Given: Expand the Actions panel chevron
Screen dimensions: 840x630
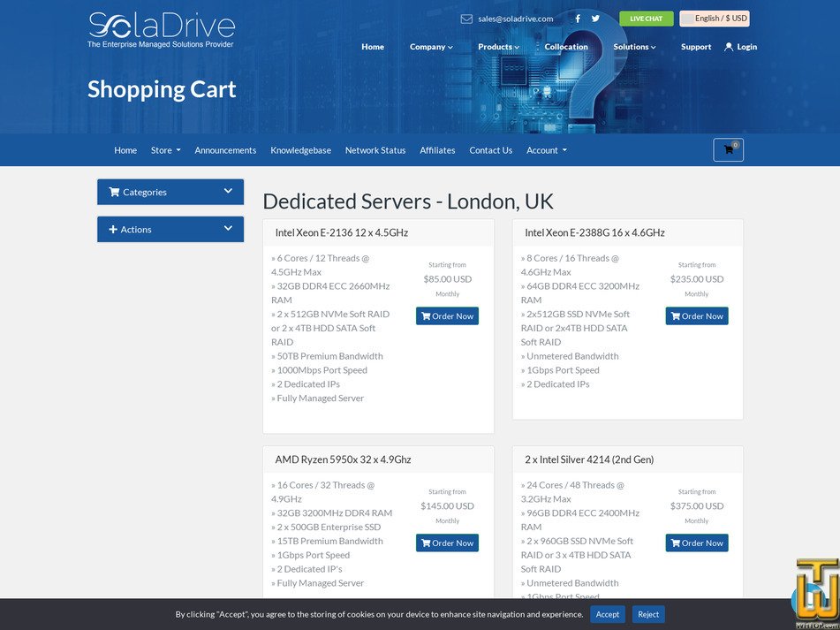Looking at the screenshot, I should [228, 229].
